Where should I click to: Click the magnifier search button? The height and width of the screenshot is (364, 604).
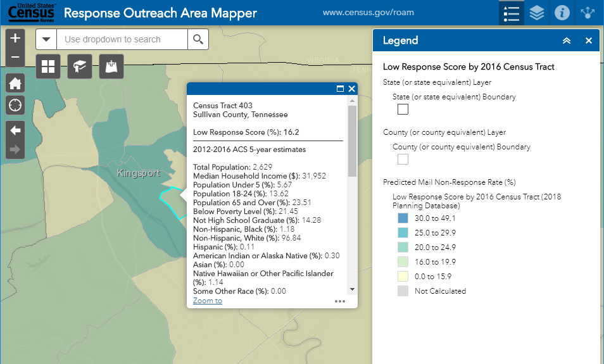198,39
